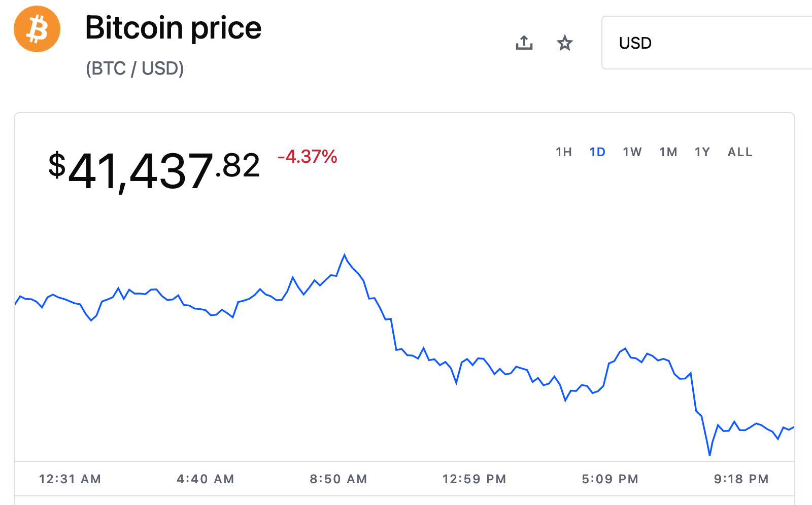Click the "Bitcoin price" heading
812x505 pixels.
[173, 28]
